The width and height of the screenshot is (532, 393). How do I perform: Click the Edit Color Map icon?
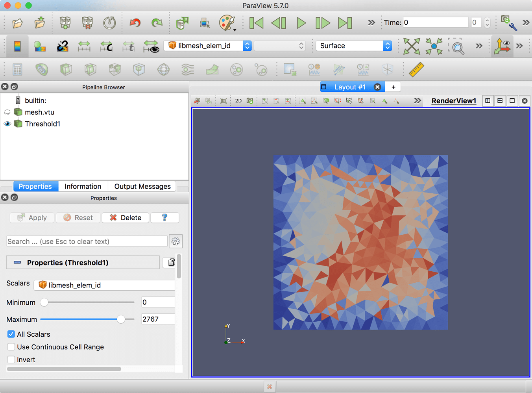(40, 46)
